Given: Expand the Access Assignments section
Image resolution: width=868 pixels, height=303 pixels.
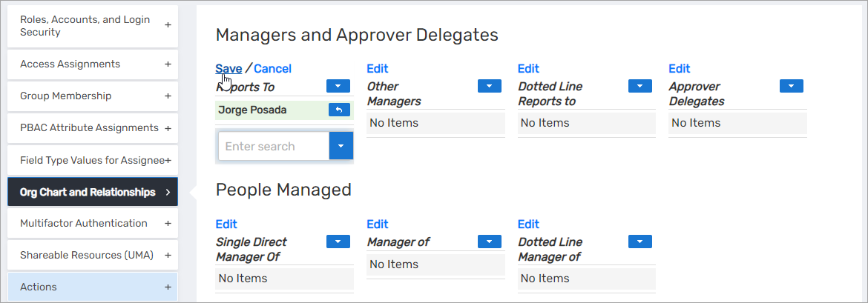Looking at the screenshot, I should (168, 64).
